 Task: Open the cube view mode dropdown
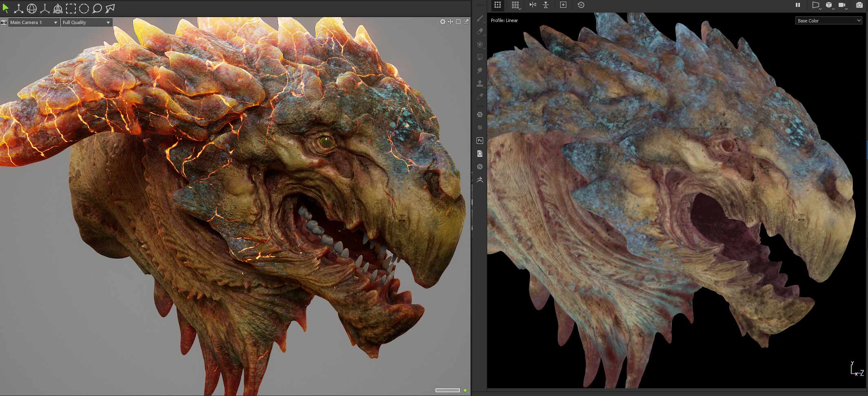[829, 5]
